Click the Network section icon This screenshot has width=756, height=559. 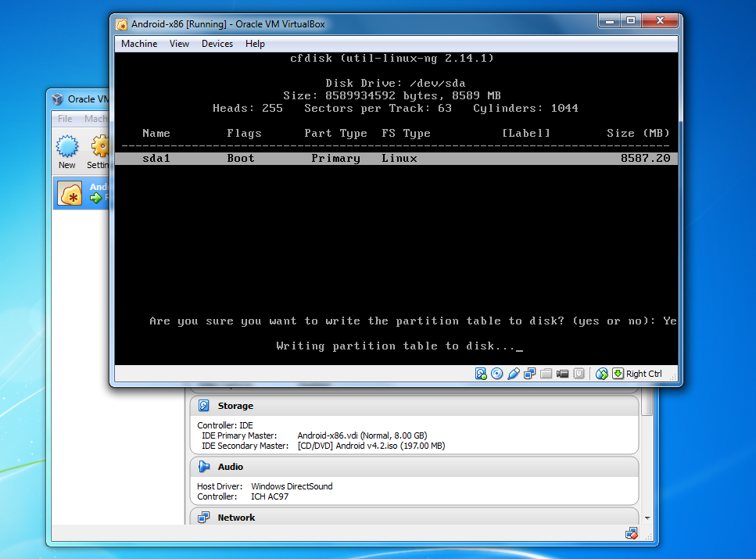(204, 517)
